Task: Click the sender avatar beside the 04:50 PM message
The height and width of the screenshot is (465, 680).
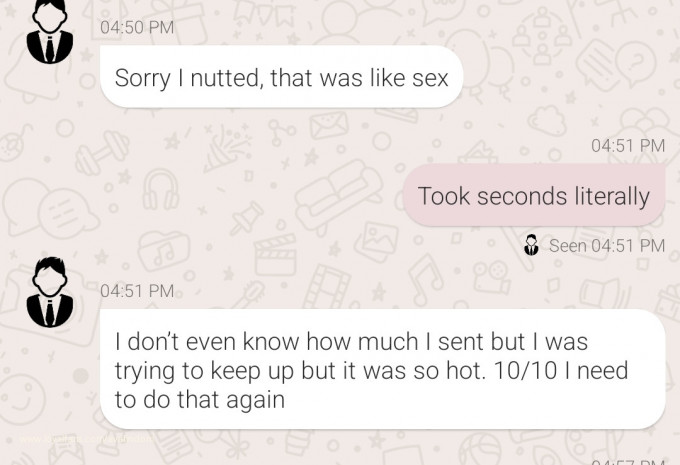Action: point(49,32)
